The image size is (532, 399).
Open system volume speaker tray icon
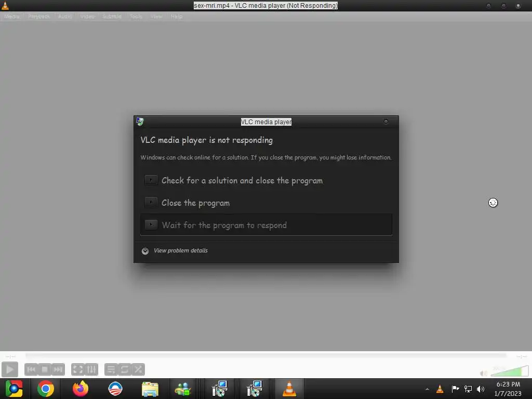click(481, 389)
